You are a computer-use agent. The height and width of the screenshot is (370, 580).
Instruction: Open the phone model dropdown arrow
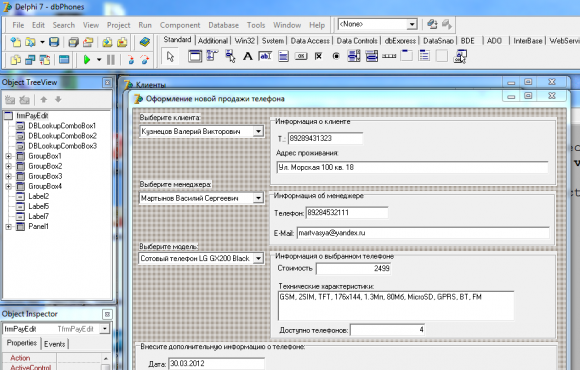258,258
